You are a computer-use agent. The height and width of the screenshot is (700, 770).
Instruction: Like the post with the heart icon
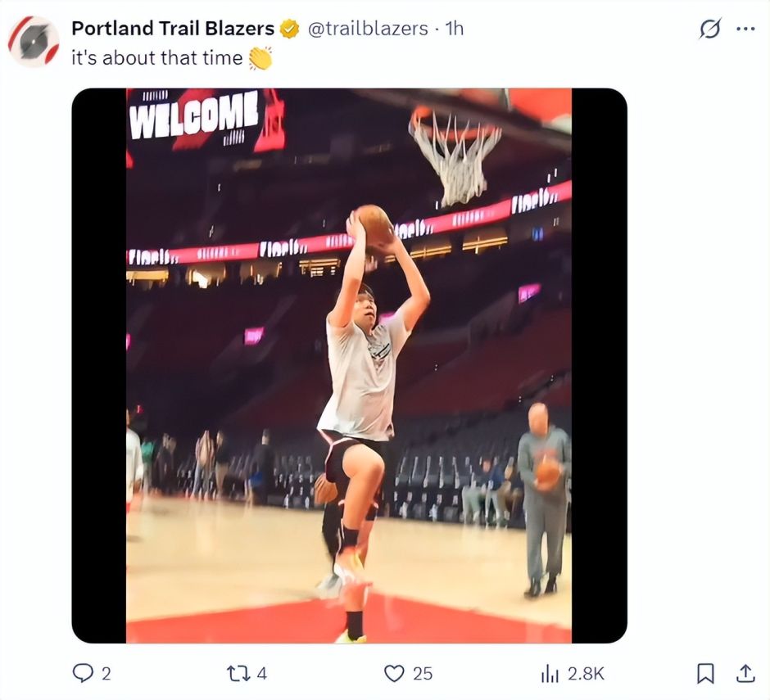point(395,673)
